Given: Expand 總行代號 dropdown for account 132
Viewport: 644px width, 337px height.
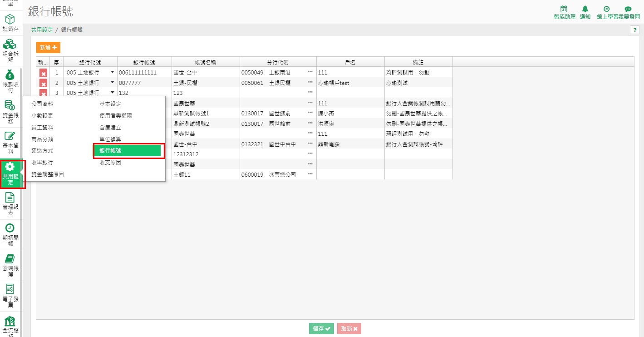Looking at the screenshot, I should [x=112, y=92].
